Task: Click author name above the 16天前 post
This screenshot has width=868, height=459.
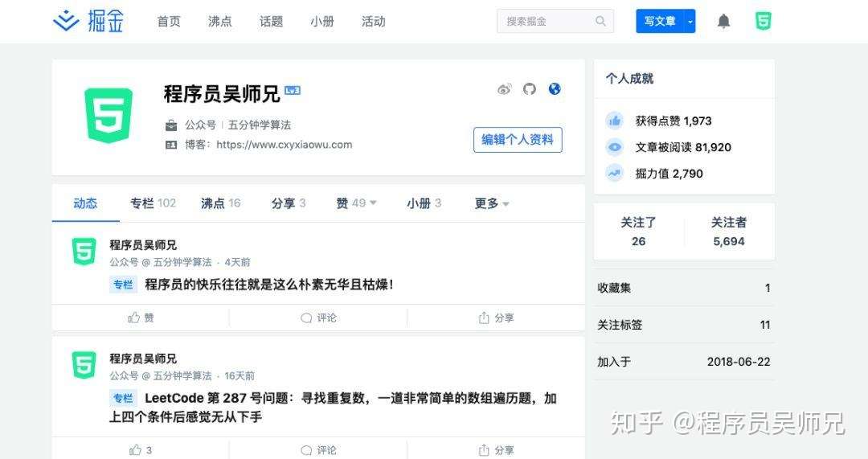Action: [x=143, y=359]
